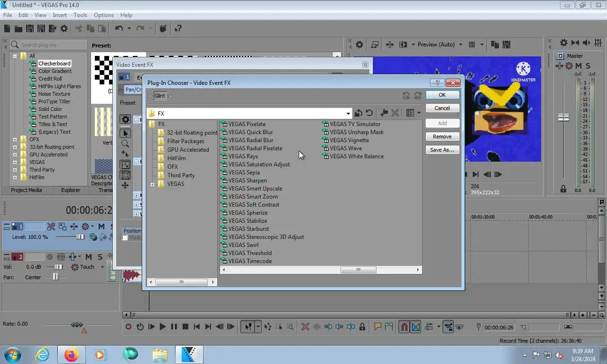Click the Preview settings gear icon
The image size is (607, 364).
[359, 45]
